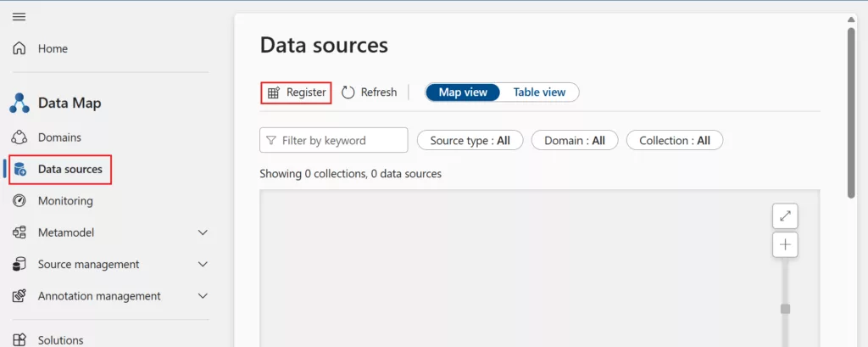Click the map zoom slider handle
Image resolution: width=868 pixels, height=347 pixels.
pyautogui.click(x=785, y=309)
